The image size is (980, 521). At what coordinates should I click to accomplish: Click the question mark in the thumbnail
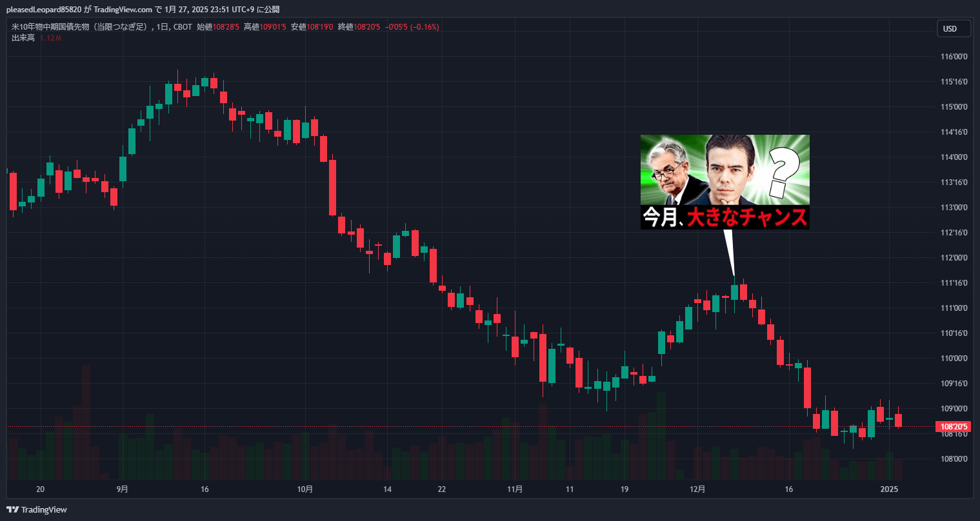783,171
